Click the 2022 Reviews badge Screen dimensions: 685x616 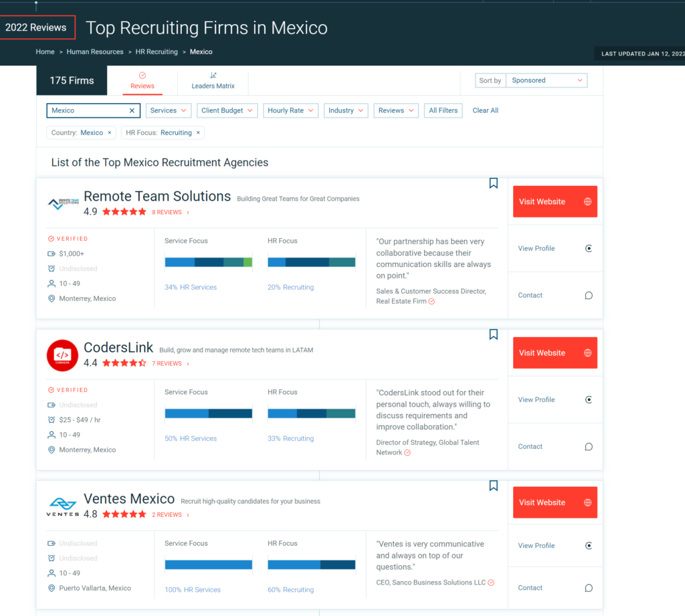coord(37,27)
